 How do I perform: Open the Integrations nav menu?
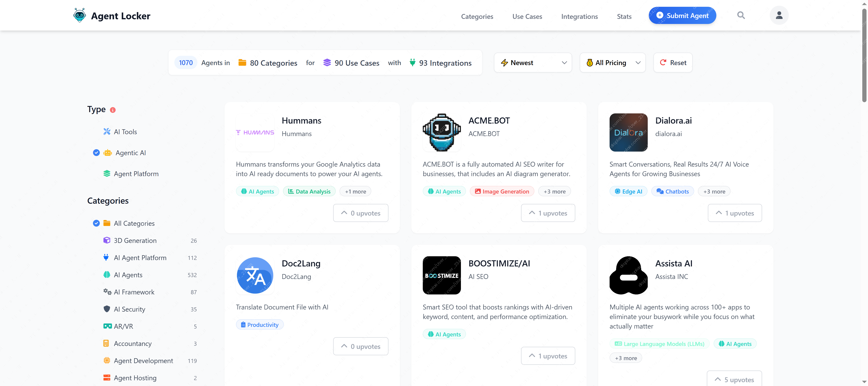pos(579,16)
